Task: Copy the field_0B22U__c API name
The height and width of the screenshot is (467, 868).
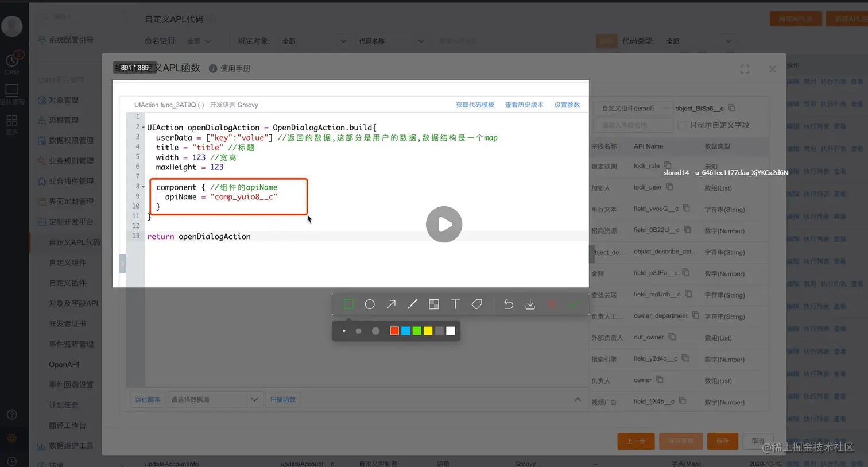Action: point(687,230)
